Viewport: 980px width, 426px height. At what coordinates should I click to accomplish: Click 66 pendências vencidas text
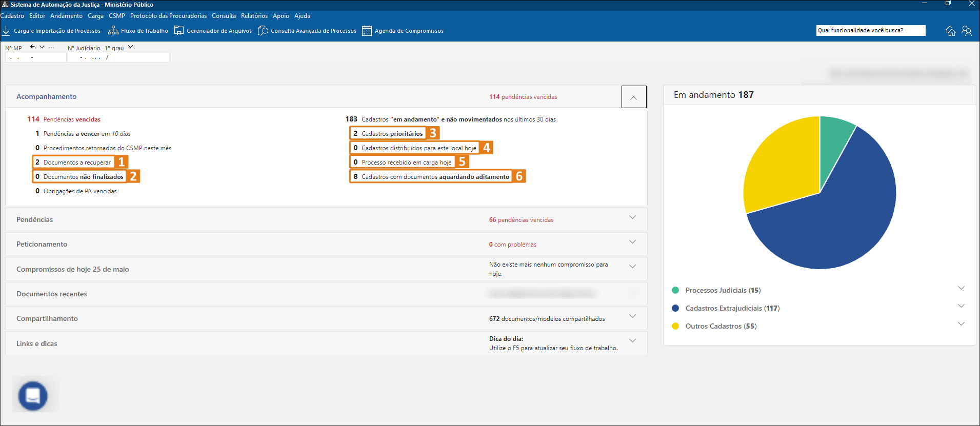click(521, 220)
